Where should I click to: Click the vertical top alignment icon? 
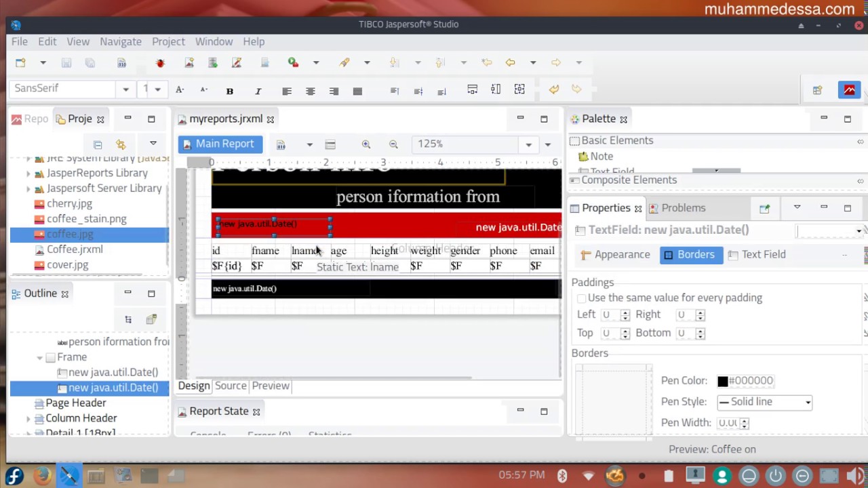pos(395,91)
